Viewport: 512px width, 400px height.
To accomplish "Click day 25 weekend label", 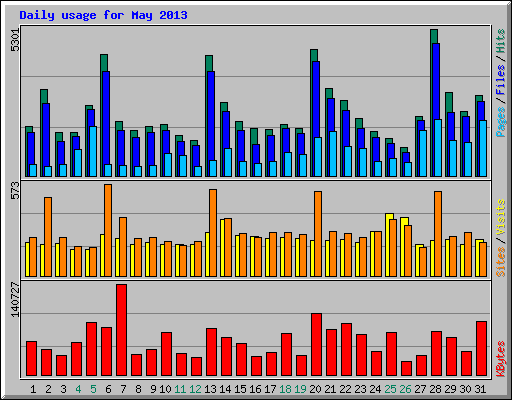I will coord(390,389).
